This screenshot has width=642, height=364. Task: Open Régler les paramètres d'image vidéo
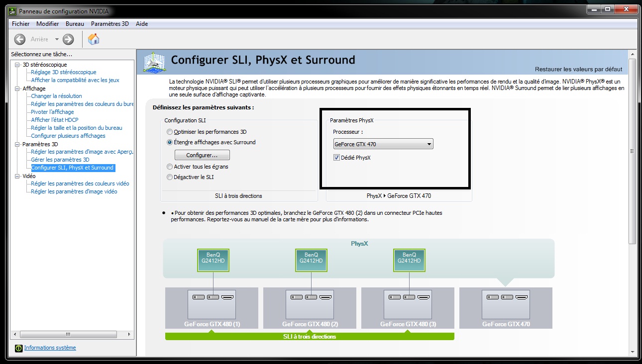point(74,191)
